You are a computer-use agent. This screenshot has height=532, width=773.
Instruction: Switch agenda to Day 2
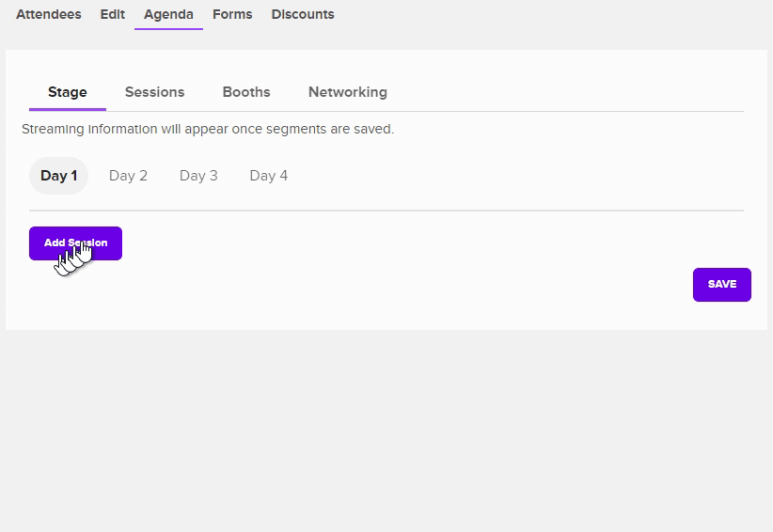pyautogui.click(x=128, y=176)
